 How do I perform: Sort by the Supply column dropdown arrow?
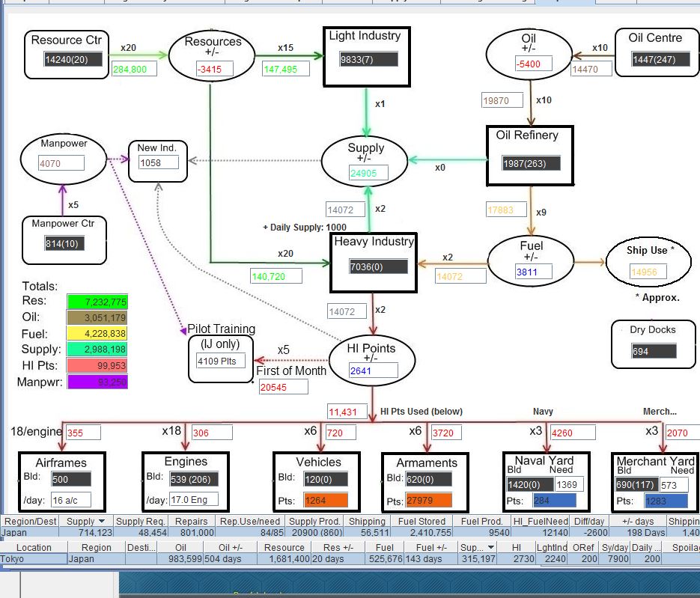tap(102, 521)
